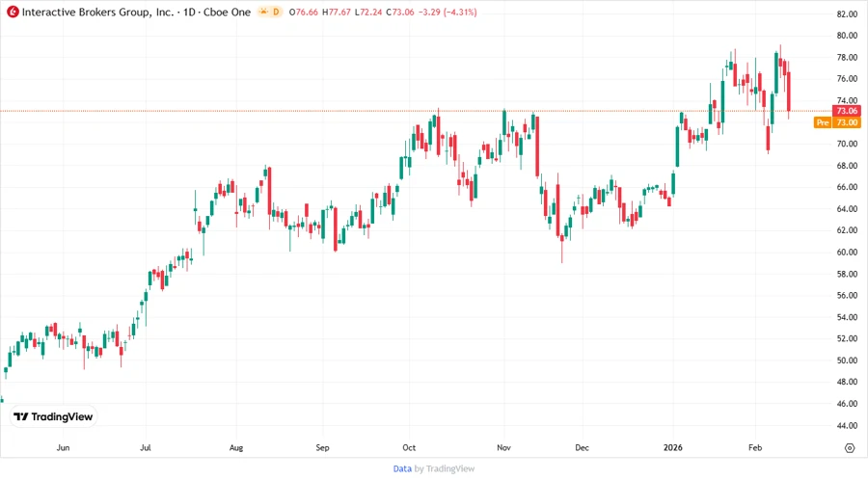Click the 76.00 price axis label
The width and height of the screenshot is (868, 480).
point(847,79)
